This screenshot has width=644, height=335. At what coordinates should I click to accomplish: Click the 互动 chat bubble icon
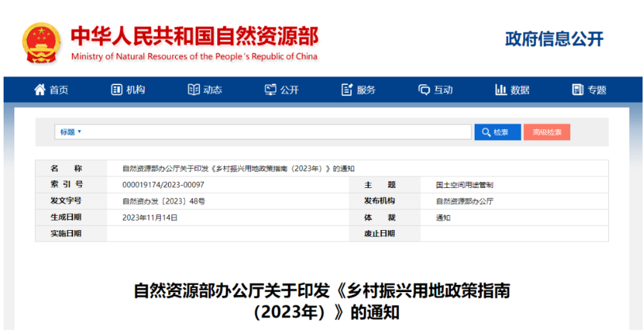(x=424, y=90)
